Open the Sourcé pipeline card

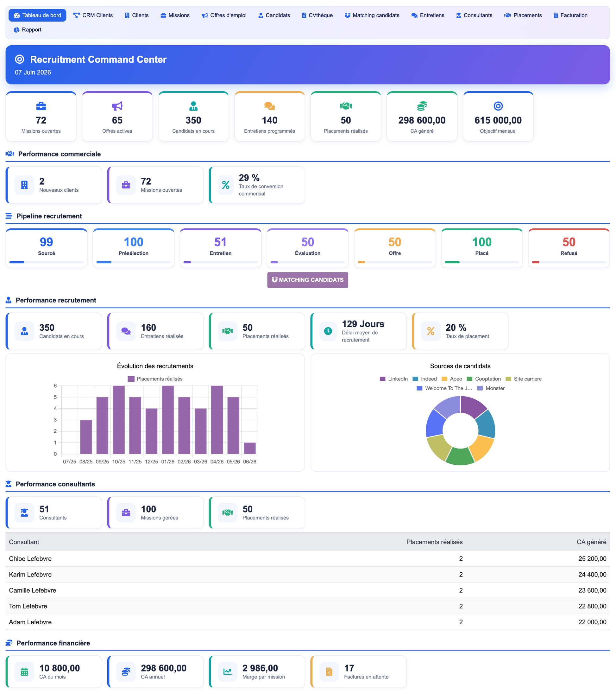(47, 248)
